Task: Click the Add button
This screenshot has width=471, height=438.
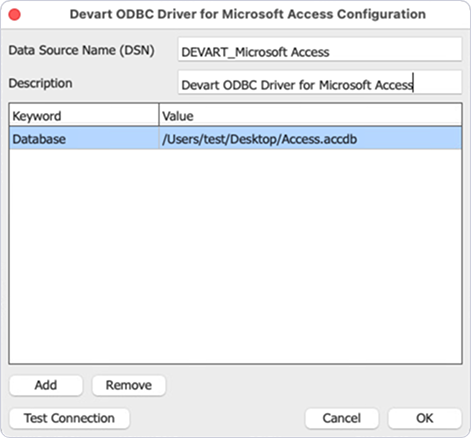Action: (x=46, y=385)
